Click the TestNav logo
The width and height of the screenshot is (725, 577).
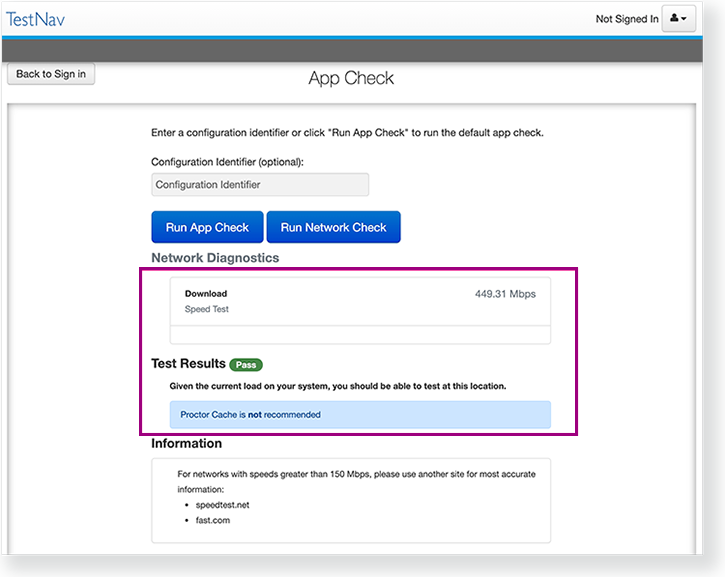[36, 18]
